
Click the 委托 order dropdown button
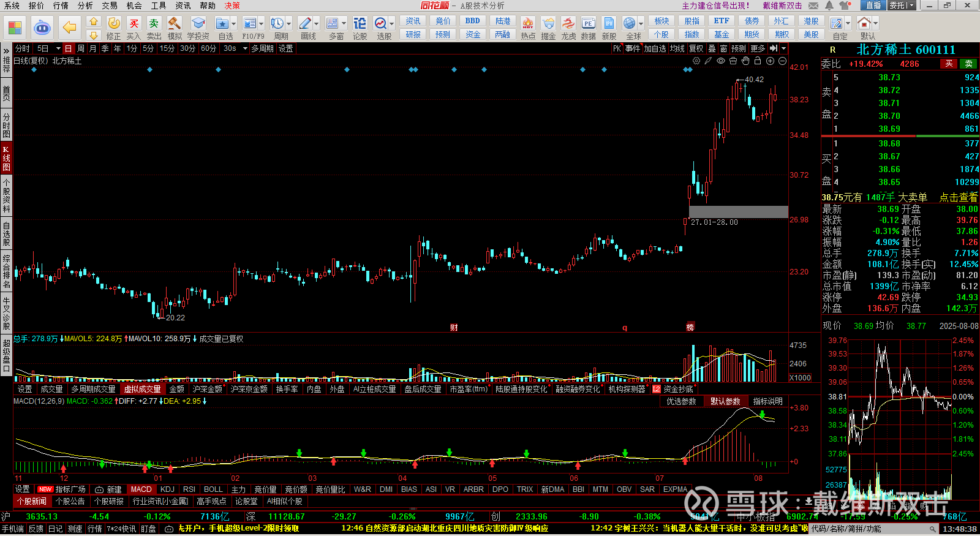point(902,6)
